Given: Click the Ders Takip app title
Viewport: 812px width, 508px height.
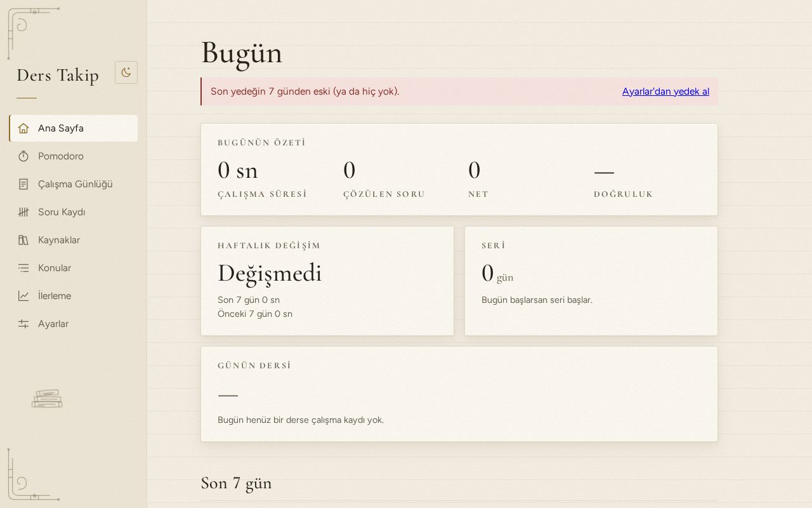Looking at the screenshot, I should coord(58,75).
